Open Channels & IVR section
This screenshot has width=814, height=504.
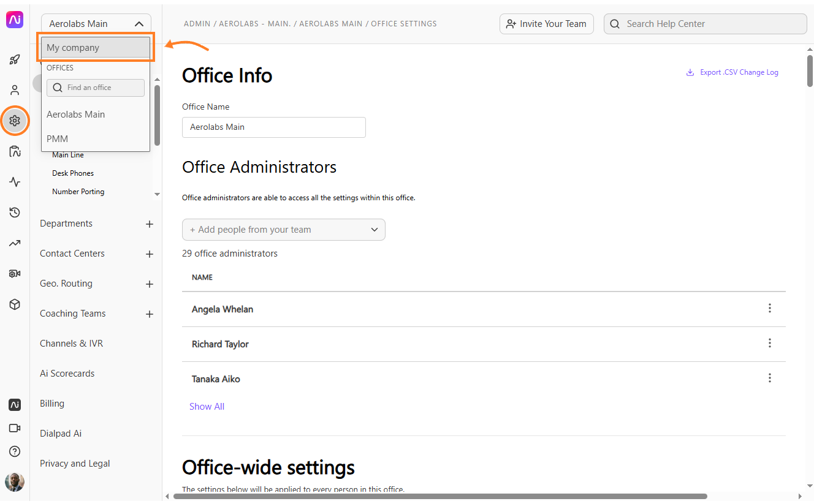click(72, 344)
